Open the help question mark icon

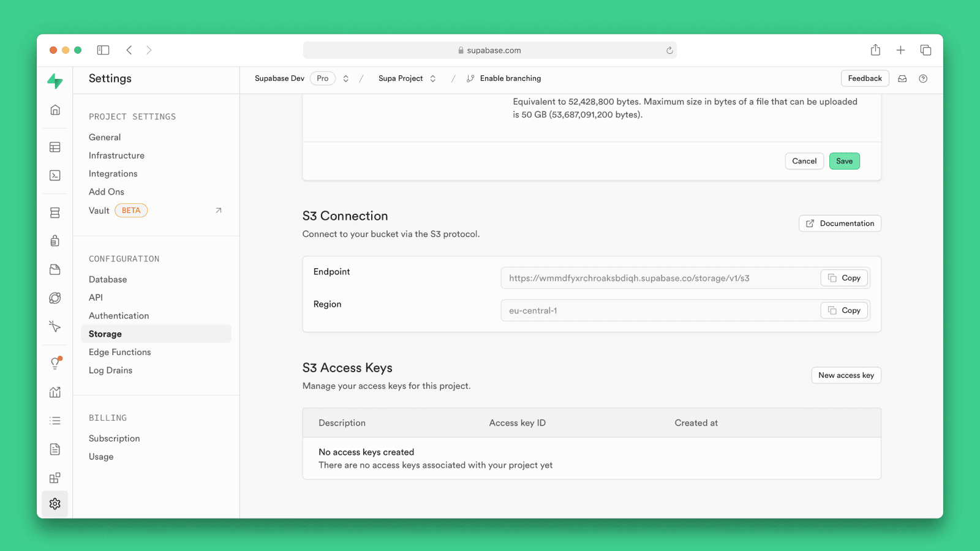click(x=923, y=78)
